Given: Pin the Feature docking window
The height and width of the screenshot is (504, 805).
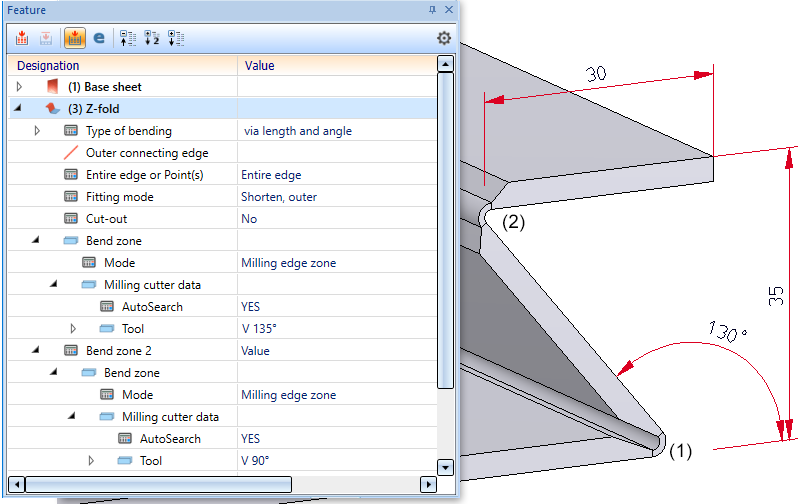Looking at the screenshot, I should [x=432, y=9].
